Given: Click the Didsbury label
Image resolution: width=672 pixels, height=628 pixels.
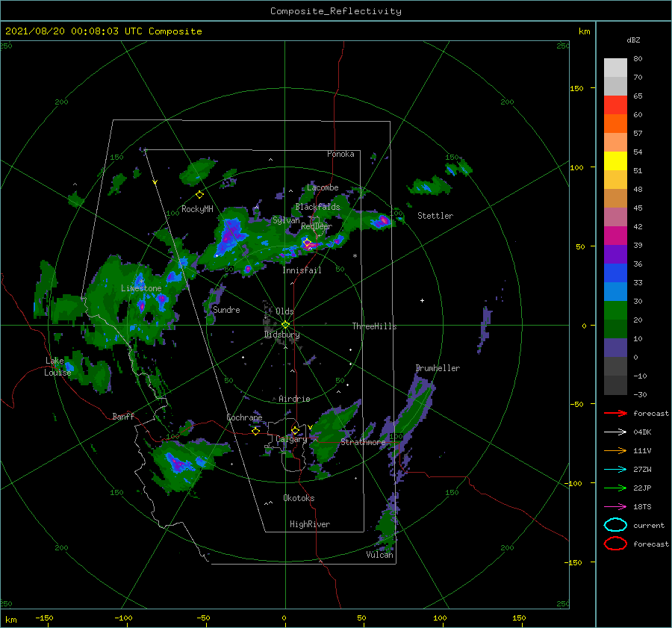Looking at the screenshot, I should point(281,335).
